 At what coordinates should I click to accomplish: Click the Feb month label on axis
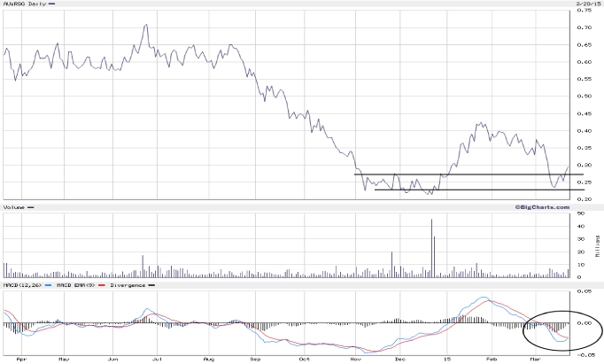492,360
